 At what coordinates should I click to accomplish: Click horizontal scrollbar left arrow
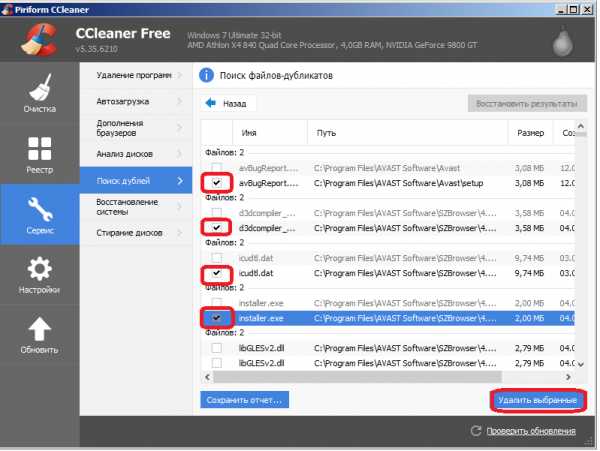pyautogui.click(x=207, y=377)
